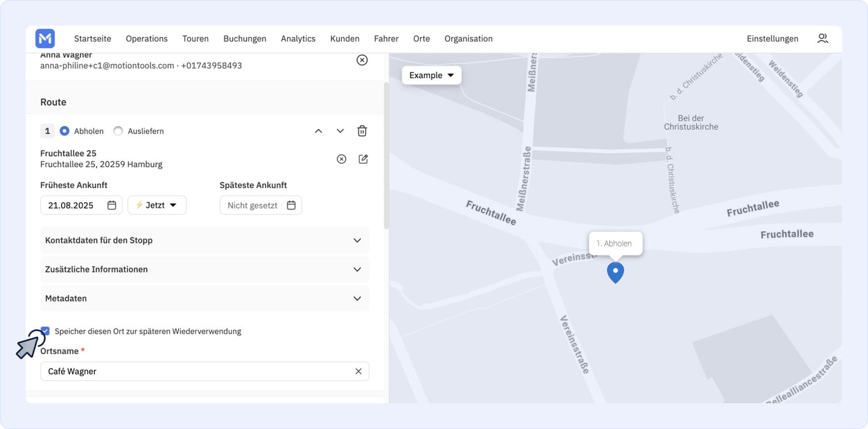
Task: Click the blue map pin marker
Action: click(x=615, y=273)
